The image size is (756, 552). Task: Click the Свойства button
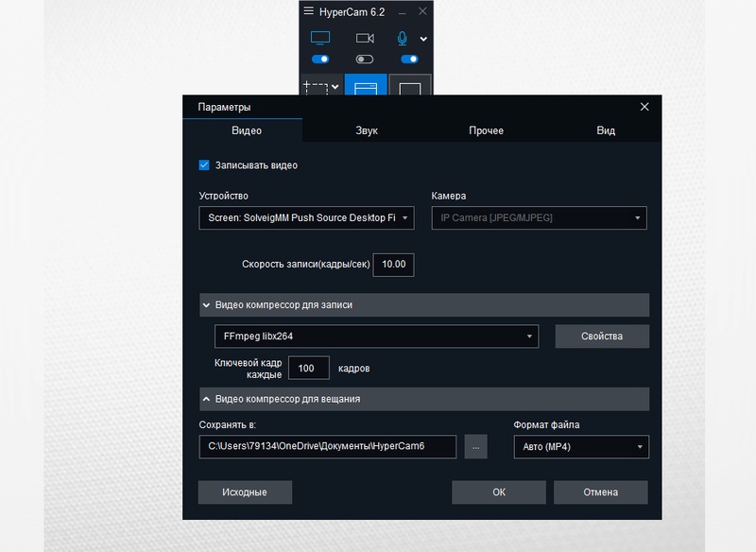[602, 336]
